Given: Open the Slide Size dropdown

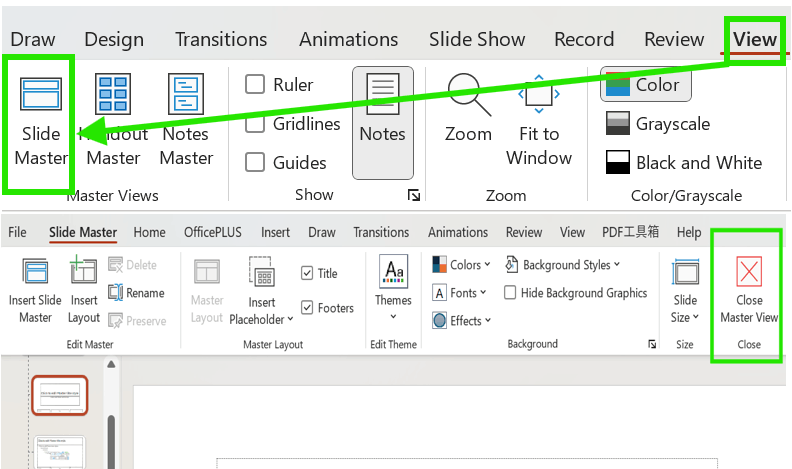Looking at the screenshot, I should tap(685, 291).
